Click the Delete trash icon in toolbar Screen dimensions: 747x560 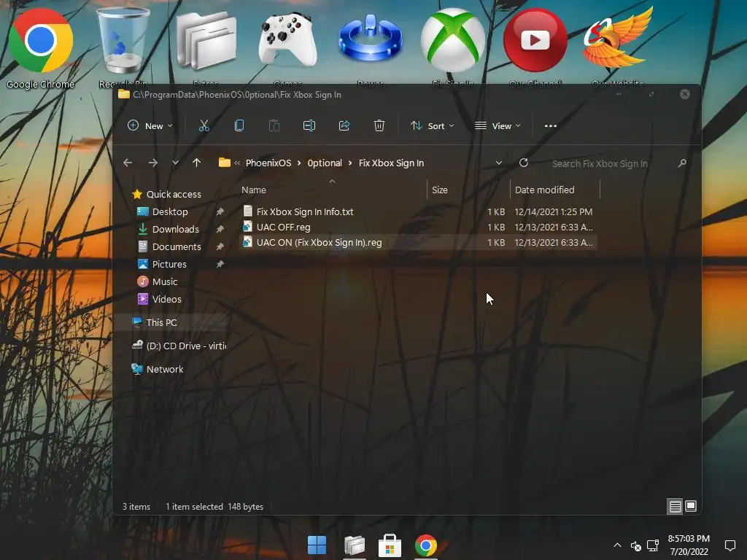(x=379, y=125)
